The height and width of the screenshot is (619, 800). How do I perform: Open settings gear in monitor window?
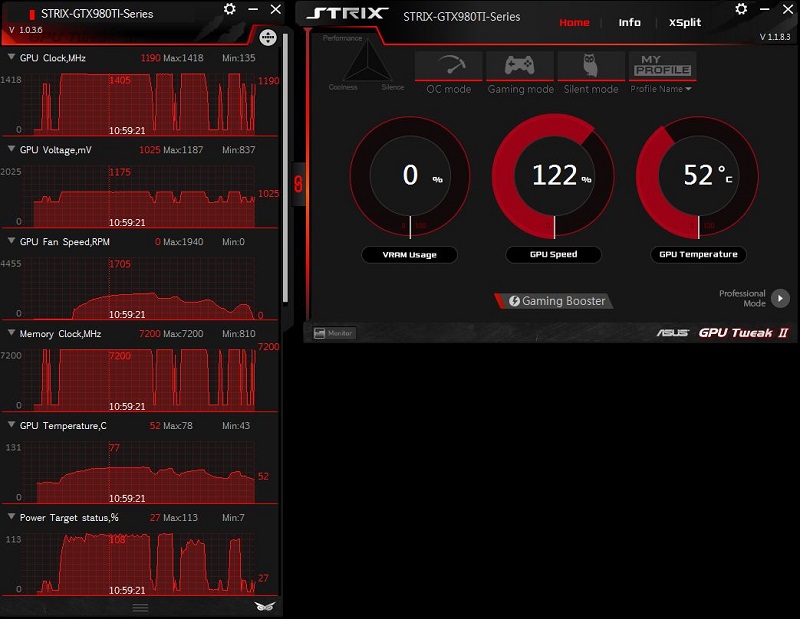point(230,9)
